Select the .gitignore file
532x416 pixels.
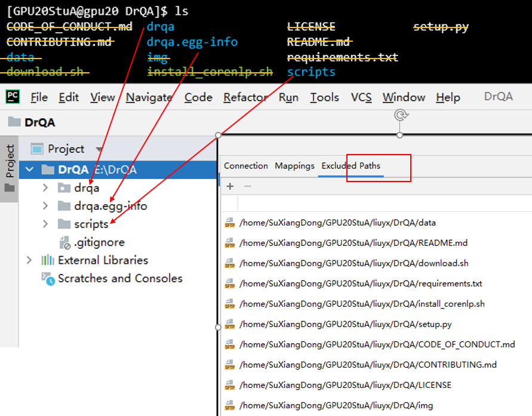99,242
